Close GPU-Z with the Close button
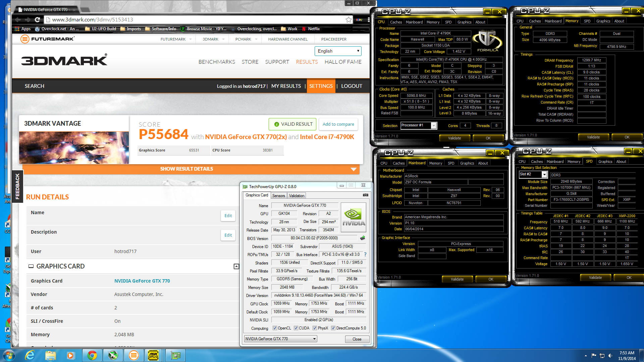This screenshot has width=644, height=362. pos(357,339)
